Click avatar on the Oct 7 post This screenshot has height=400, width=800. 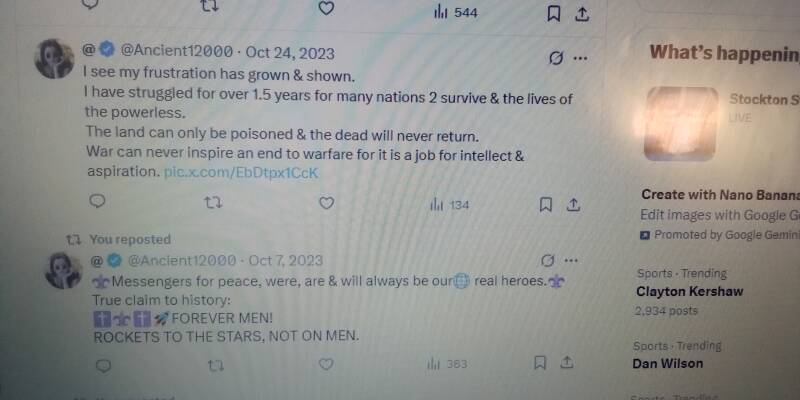click(x=64, y=270)
